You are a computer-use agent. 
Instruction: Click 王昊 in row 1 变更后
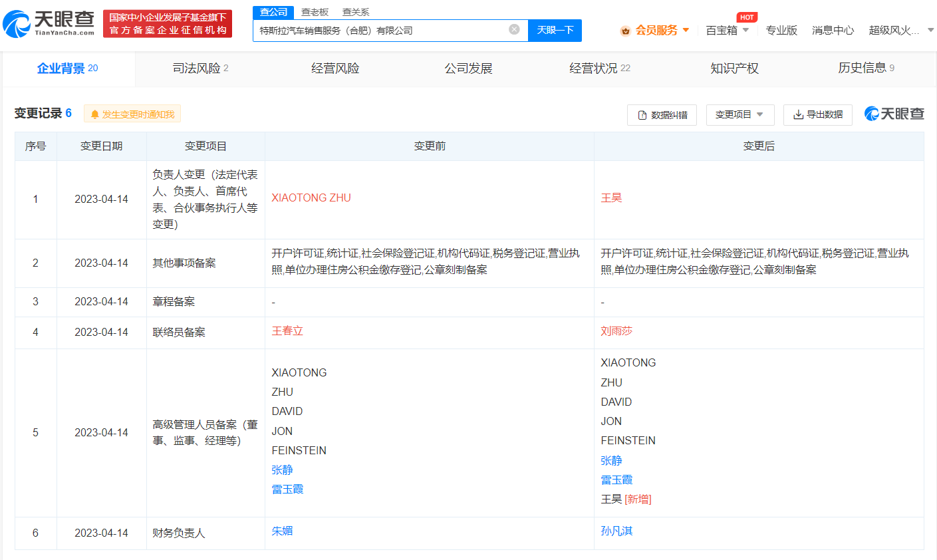[611, 198]
